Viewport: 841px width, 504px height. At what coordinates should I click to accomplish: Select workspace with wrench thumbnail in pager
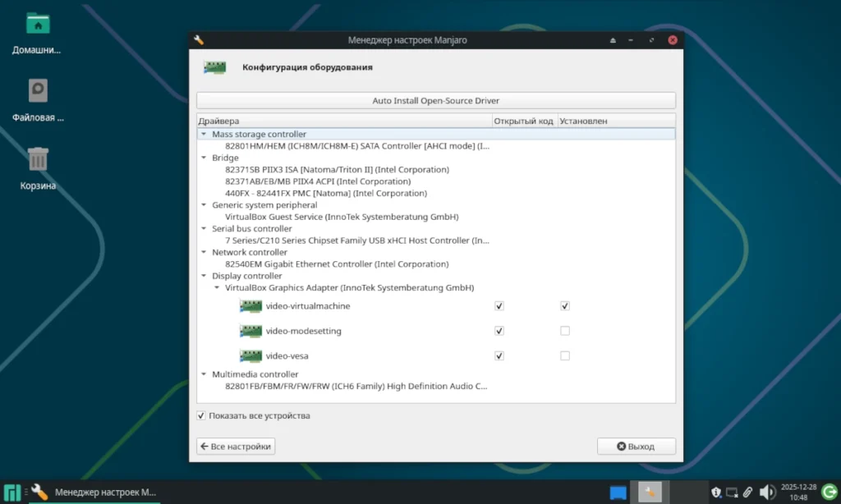point(650,492)
